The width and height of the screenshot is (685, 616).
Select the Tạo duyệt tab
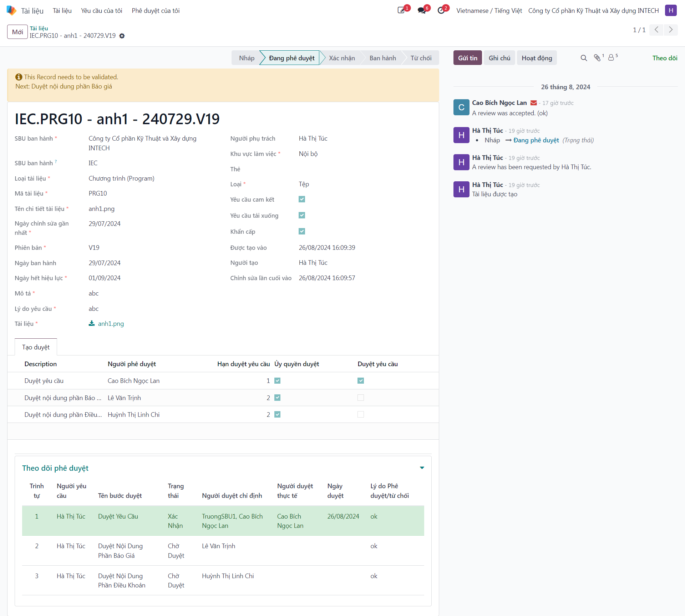[36, 347]
